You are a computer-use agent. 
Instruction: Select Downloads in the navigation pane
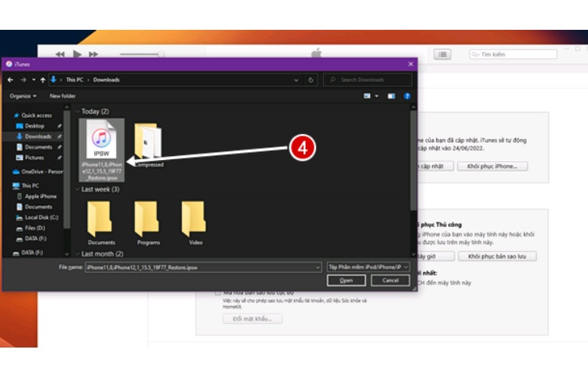[34, 137]
